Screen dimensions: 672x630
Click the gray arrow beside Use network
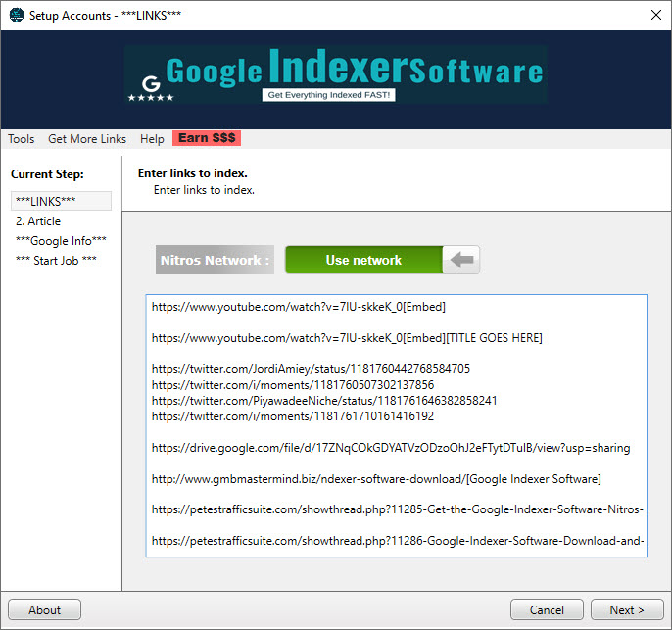(461, 260)
